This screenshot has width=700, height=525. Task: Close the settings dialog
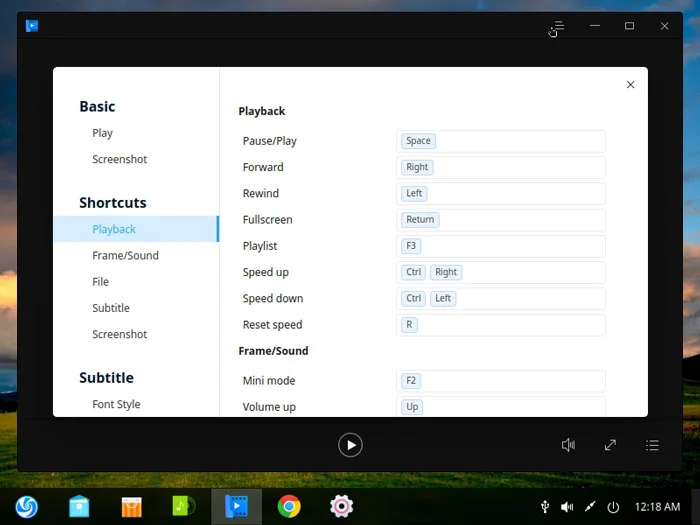[630, 85]
